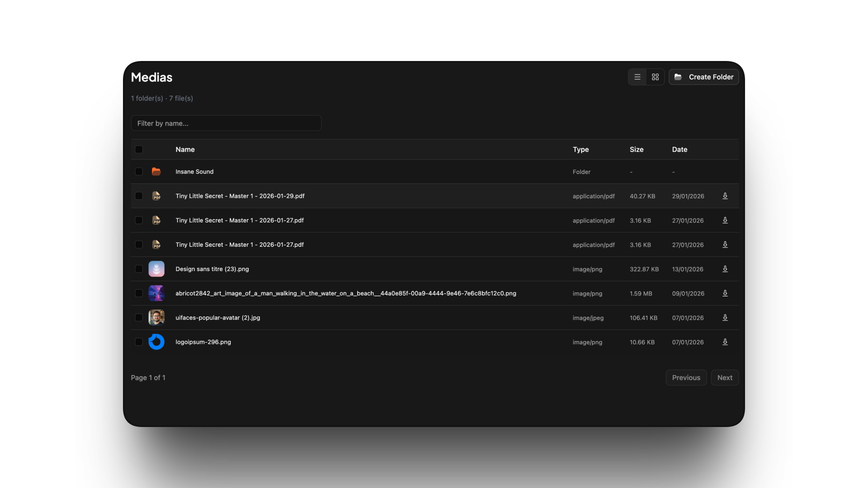Click the PDF icon of the 29/01/2026 file
The height and width of the screenshot is (488, 868).
[x=156, y=196]
